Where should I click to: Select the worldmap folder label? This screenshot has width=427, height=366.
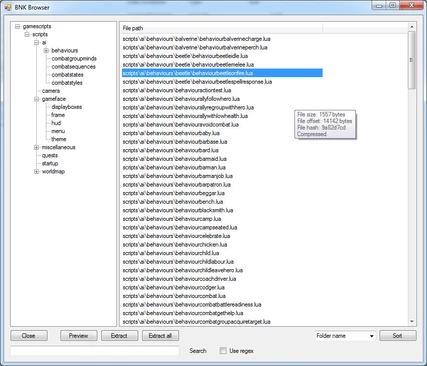click(53, 171)
